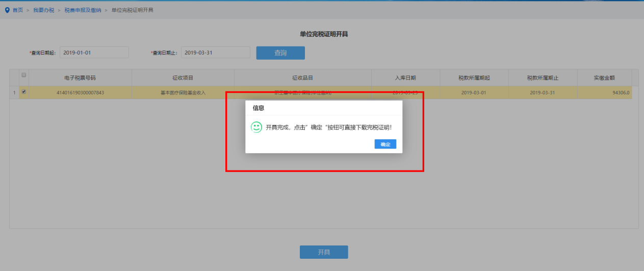This screenshot has height=271, width=644.
Task: Open the 首页 breadcrumb link
Action: (17, 10)
